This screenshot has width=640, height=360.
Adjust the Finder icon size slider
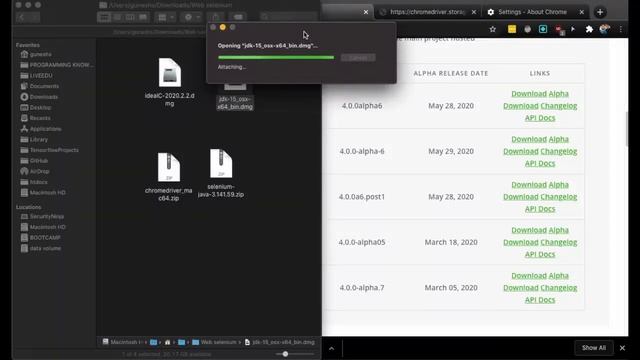[x=285, y=354]
